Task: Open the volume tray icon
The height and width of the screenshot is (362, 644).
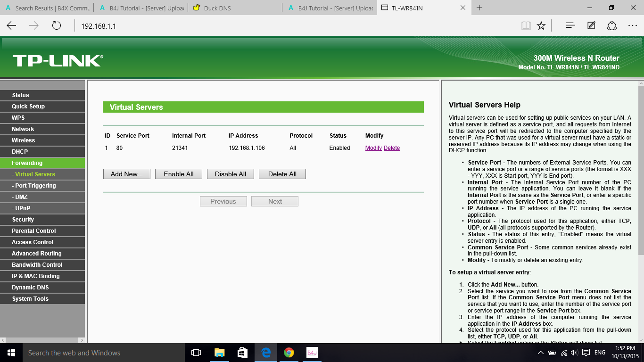Action: click(x=574, y=353)
